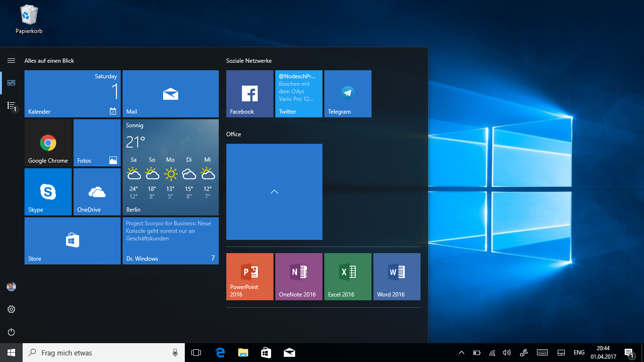Open the Google Chrome tile
The width and height of the screenshot is (644, 362).
(x=48, y=143)
